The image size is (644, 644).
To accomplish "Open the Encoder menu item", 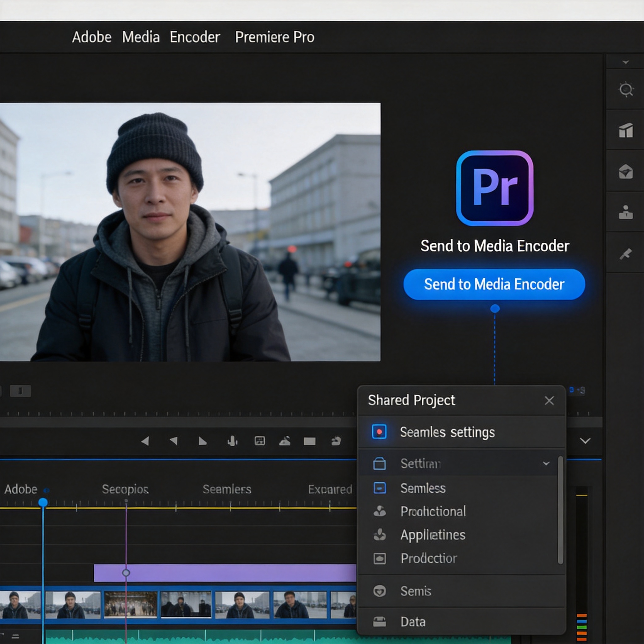I will click(x=195, y=37).
